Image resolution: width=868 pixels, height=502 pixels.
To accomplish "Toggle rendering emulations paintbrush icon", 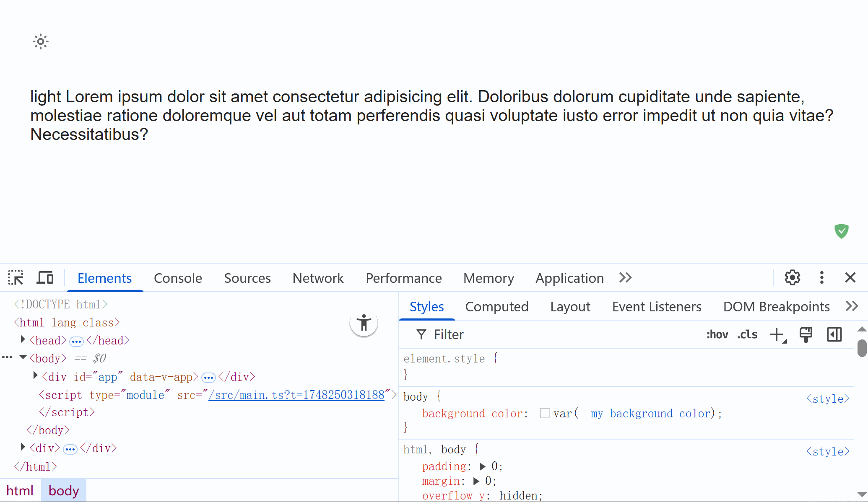I will 806,334.
